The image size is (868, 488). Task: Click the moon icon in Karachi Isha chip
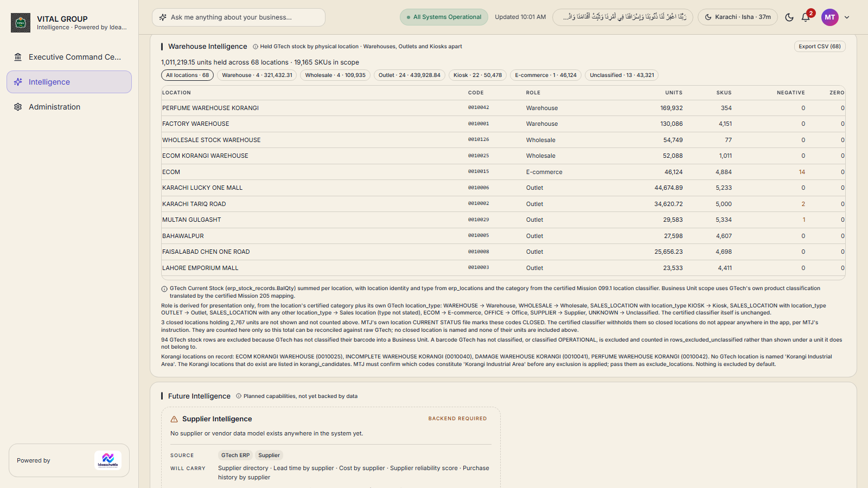click(708, 17)
